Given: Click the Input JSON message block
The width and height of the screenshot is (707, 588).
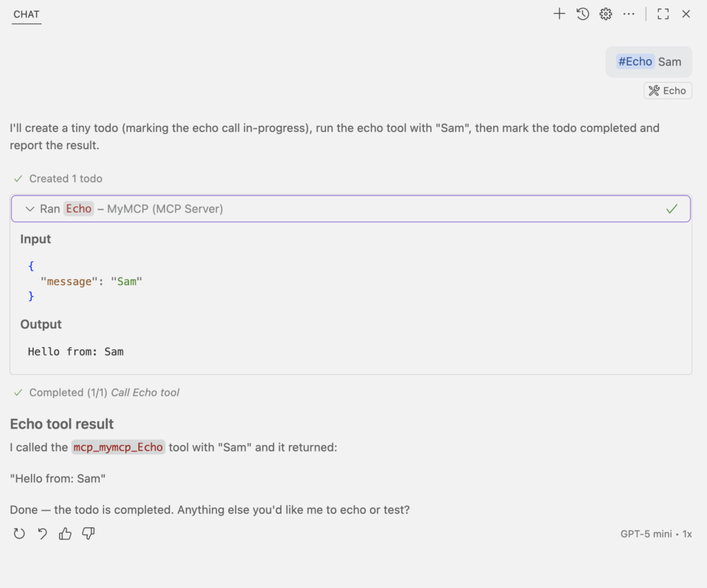Looking at the screenshot, I should [x=86, y=281].
